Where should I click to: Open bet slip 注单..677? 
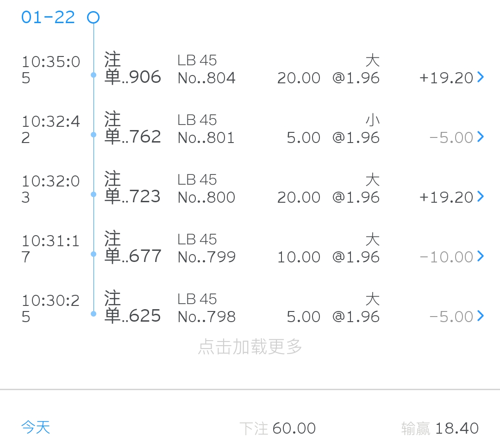(132, 248)
